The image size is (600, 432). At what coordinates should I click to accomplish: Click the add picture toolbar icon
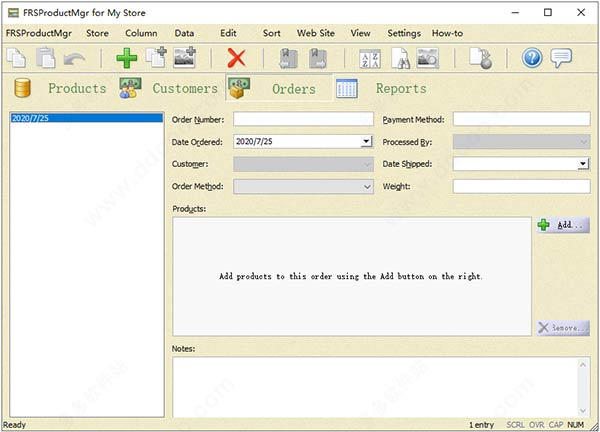pos(185,58)
